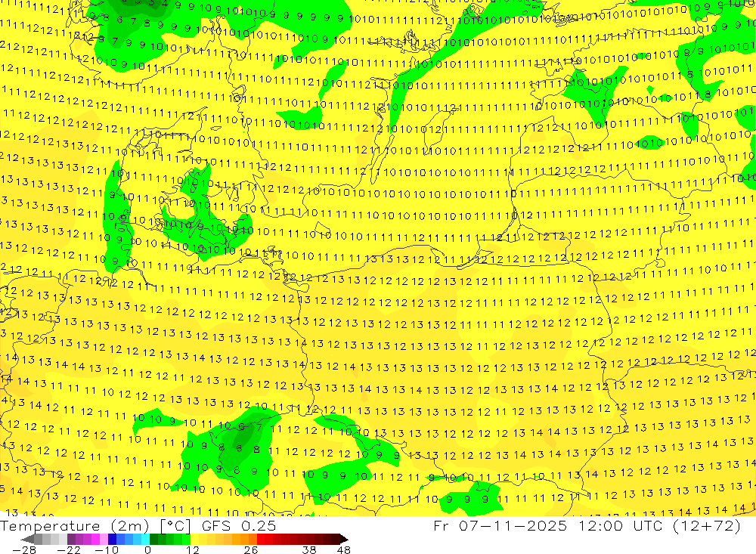Pick the dark blue swatch in the legend

pyautogui.click(x=112, y=539)
